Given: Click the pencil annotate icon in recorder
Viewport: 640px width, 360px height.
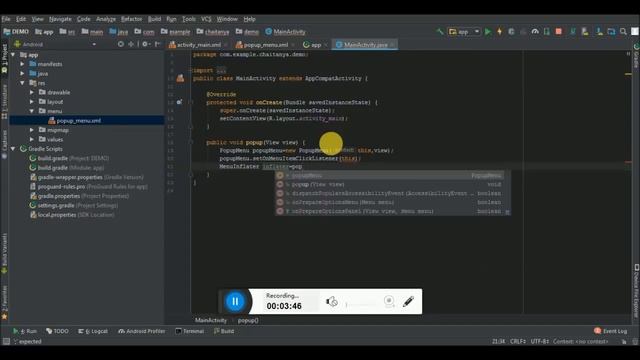Looking at the screenshot, I should 408,301.
